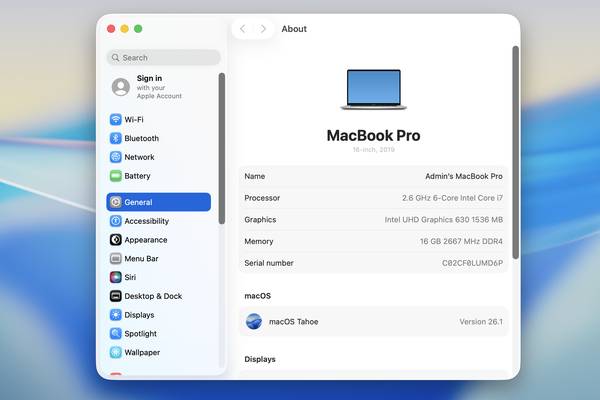Click the main pane vertical scrollbar
The width and height of the screenshot is (600, 400).
[x=516, y=150]
